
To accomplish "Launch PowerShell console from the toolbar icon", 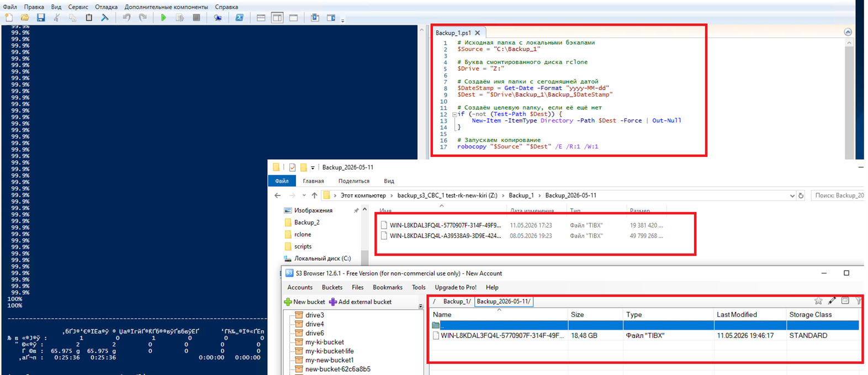I will [x=239, y=18].
